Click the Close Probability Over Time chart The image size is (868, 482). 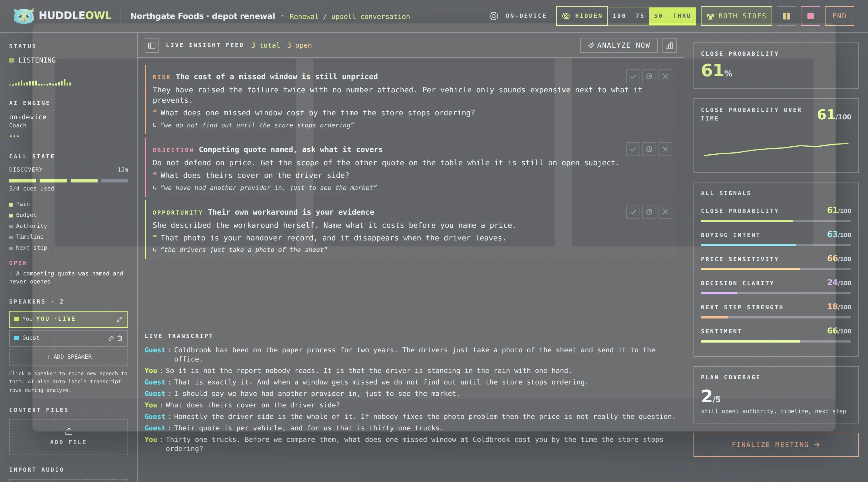pos(776,149)
